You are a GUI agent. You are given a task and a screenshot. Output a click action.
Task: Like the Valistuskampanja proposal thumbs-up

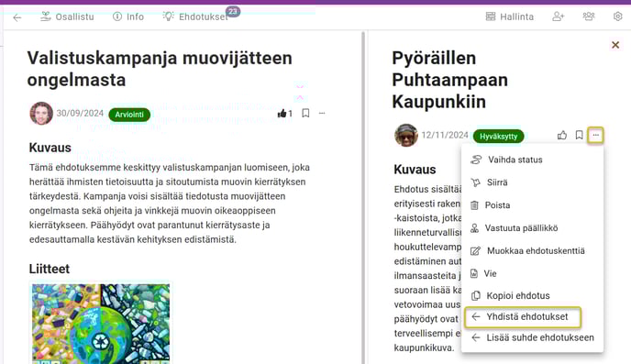pos(282,114)
